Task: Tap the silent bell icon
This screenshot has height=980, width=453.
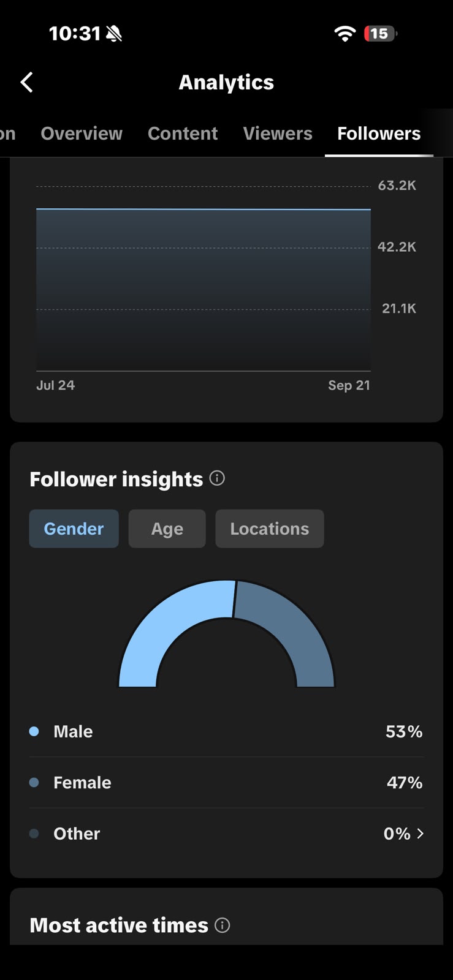Action: point(114,34)
